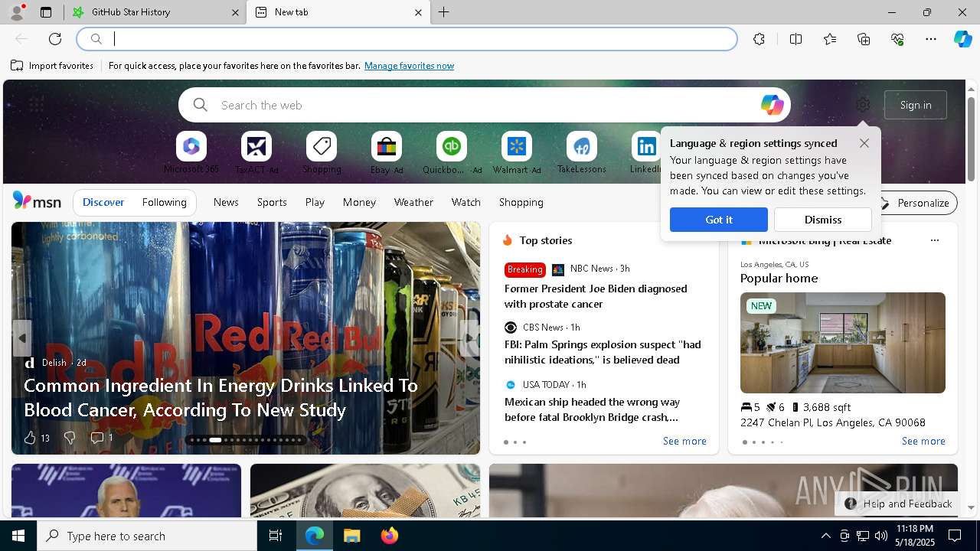The image size is (980, 551).
Task: Open the Joe Biden prostate cancer story
Action: tap(596, 296)
